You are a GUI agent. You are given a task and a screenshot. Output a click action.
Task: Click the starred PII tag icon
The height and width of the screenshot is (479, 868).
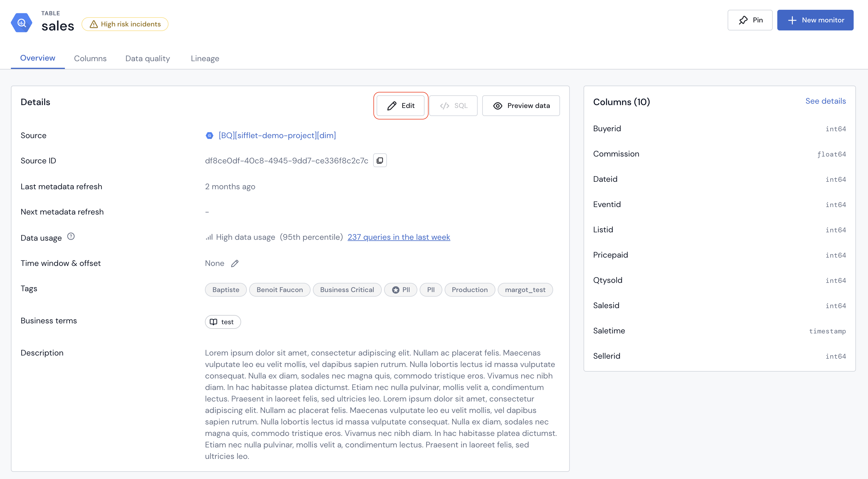(x=396, y=290)
